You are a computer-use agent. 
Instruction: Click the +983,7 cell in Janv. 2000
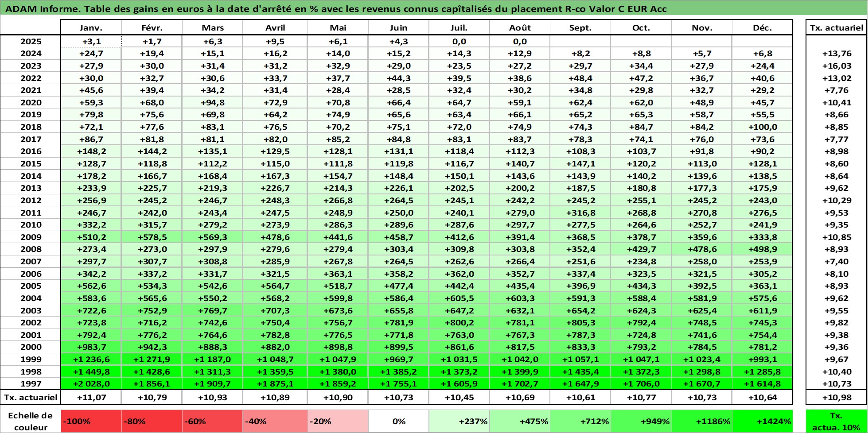click(x=91, y=347)
